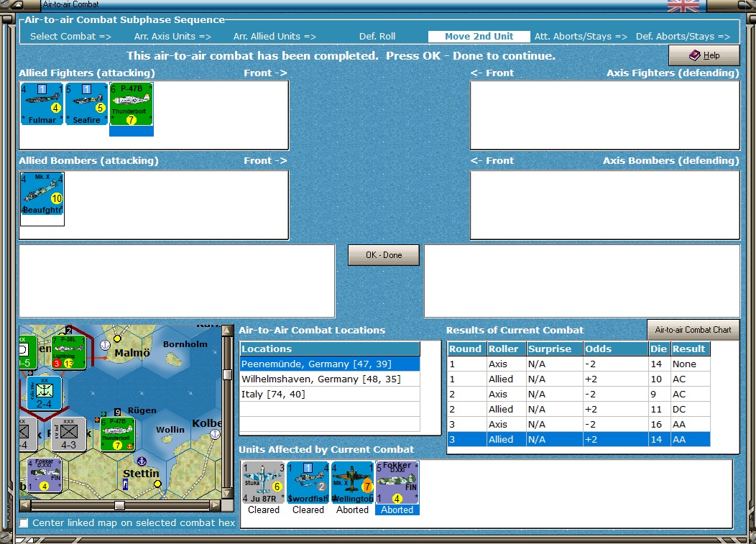Click the Swordfish cleared unit counter

pyautogui.click(x=308, y=483)
